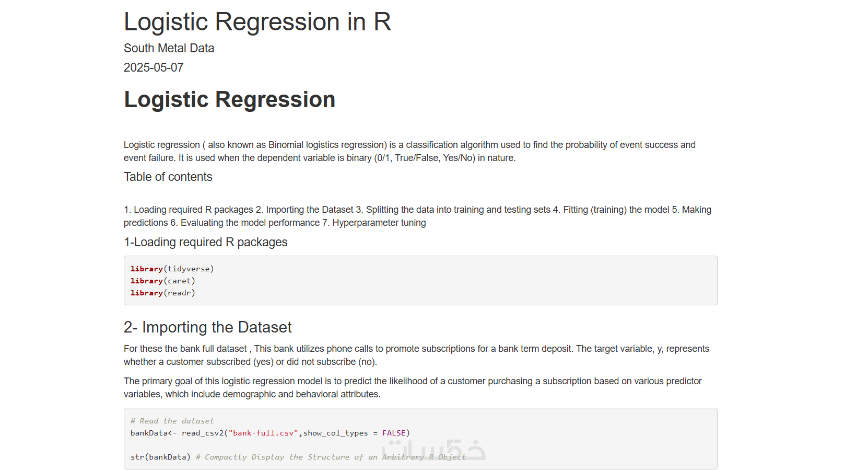Click the introductory paragraph about Binomial logistics regression
This screenshot has width=868, height=470.
pyautogui.click(x=409, y=151)
